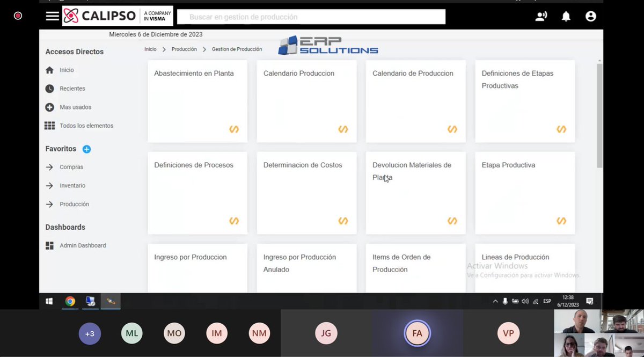644x357 pixels.
Task: Open the user account icon
Action: coord(591,17)
